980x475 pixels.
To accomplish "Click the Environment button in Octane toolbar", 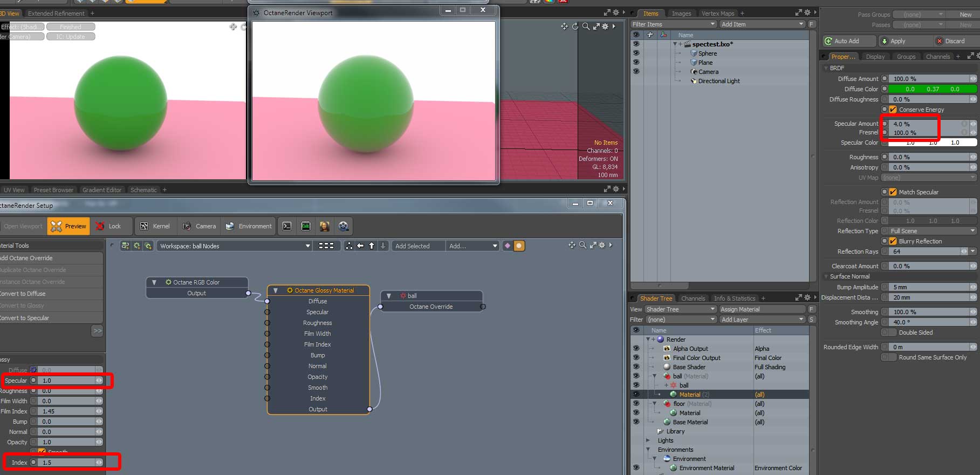I will [249, 226].
